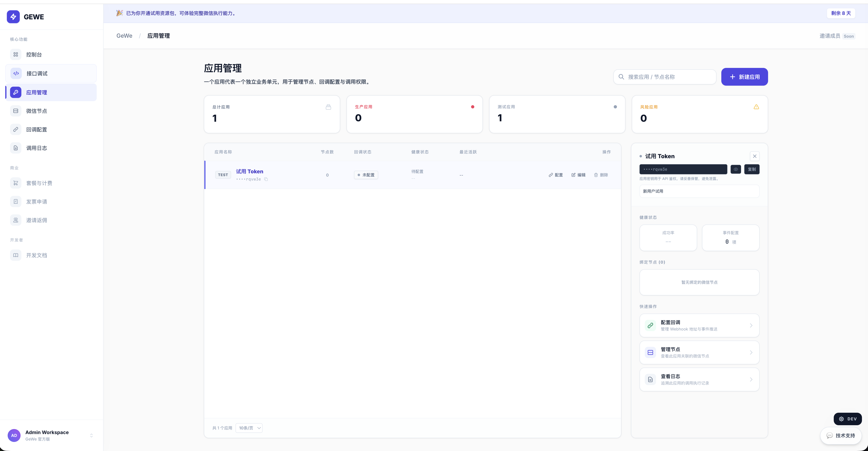Click the 测试应用 stat card
Screen dimensions: 868x451
(x=557, y=114)
